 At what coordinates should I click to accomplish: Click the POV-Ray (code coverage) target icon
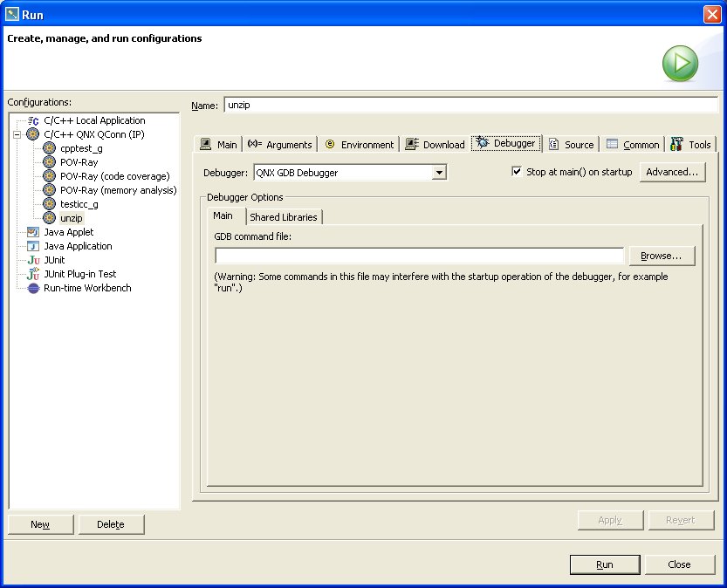[x=50, y=176]
